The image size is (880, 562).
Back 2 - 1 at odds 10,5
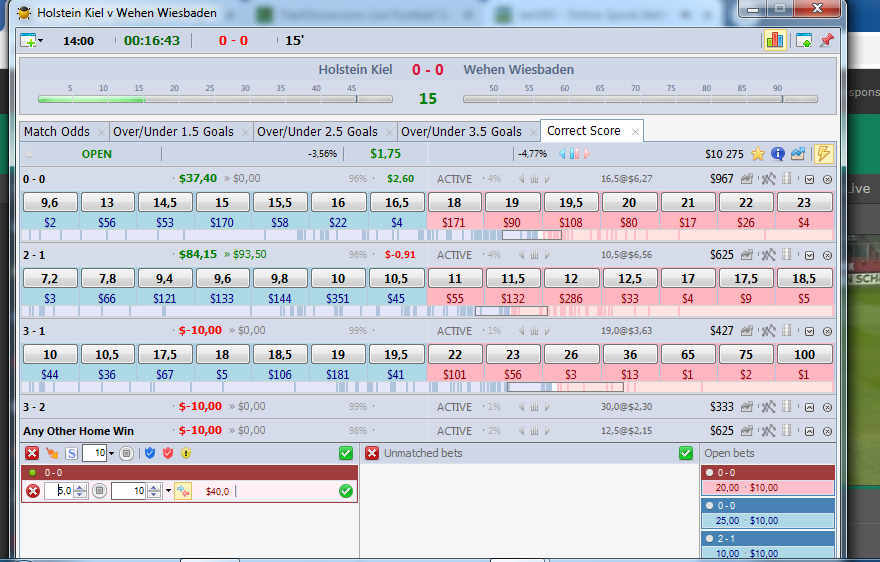coord(396,278)
